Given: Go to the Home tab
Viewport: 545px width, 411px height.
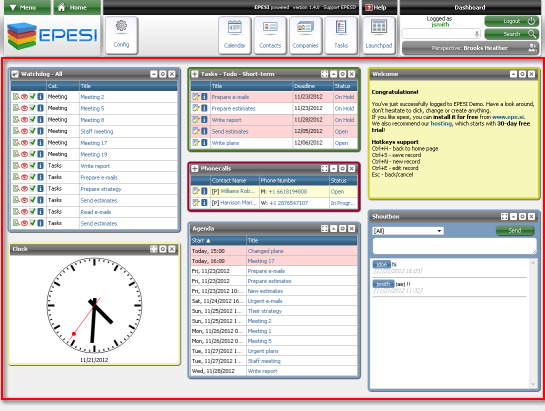Looking at the screenshot, I should (77, 7).
